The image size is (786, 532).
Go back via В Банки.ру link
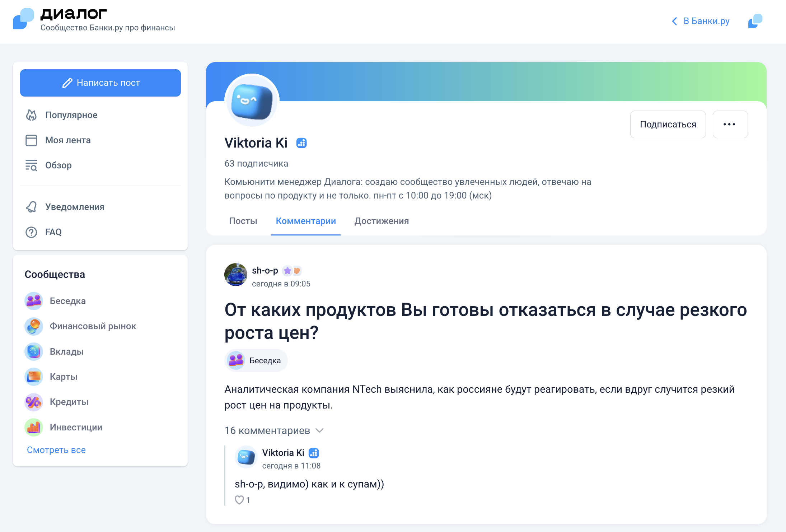701,21
